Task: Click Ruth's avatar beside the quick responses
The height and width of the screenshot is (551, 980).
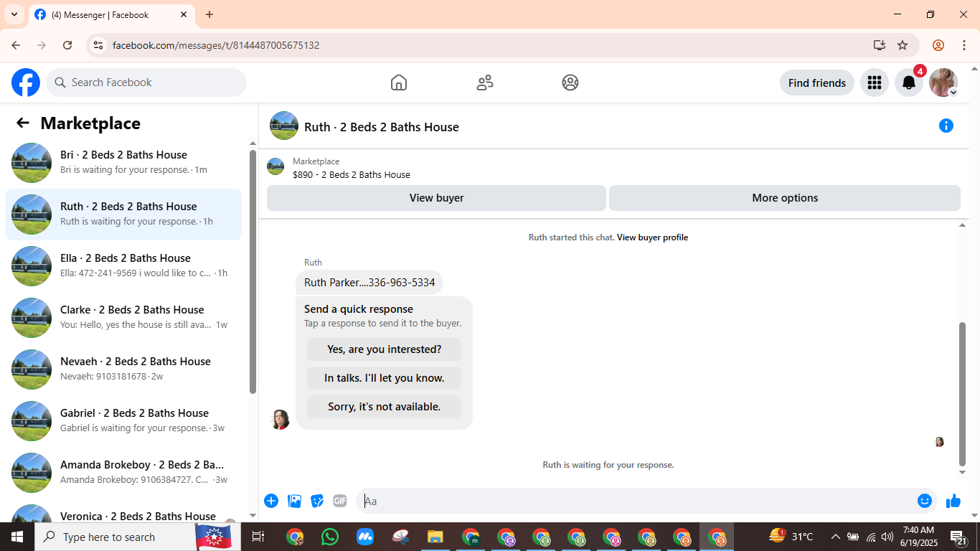Action: tap(280, 420)
